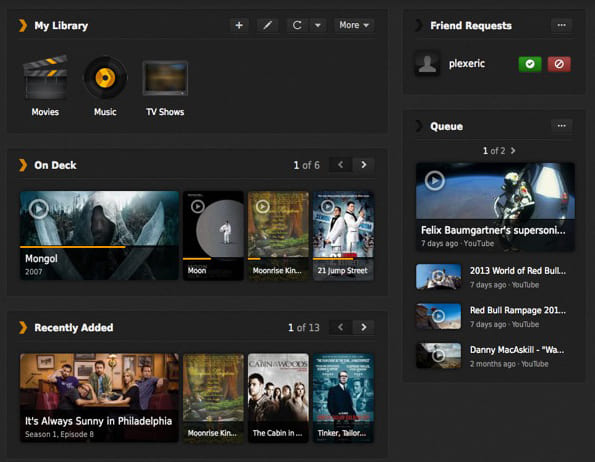Open Tinker, Tailor poster in Recently Added

(343, 398)
